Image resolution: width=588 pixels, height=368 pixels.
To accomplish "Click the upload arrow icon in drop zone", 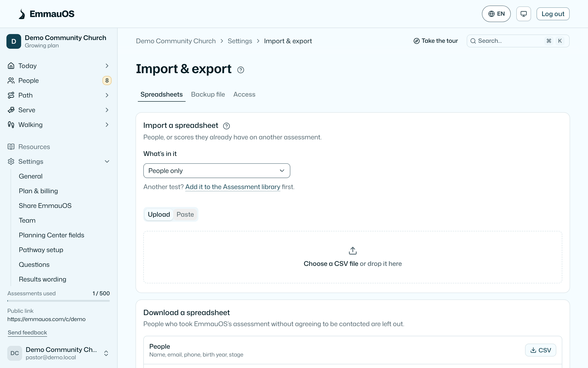I will coord(353,250).
